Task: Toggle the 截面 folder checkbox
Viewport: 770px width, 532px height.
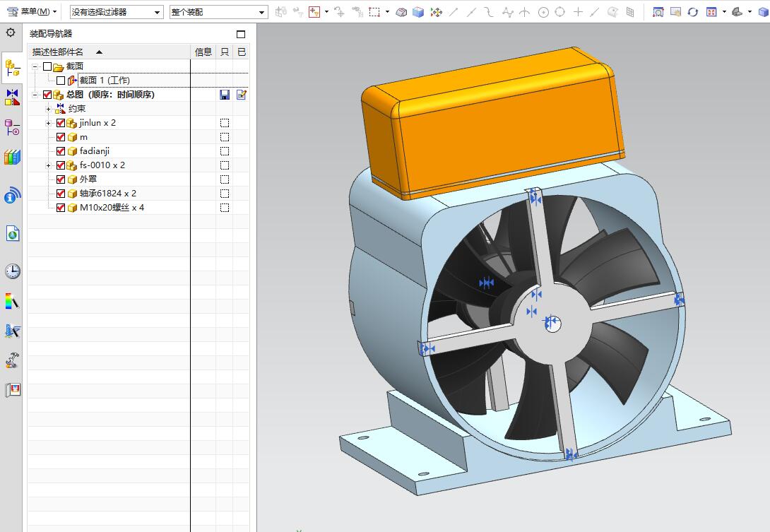Action: pyautogui.click(x=47, y=66)
